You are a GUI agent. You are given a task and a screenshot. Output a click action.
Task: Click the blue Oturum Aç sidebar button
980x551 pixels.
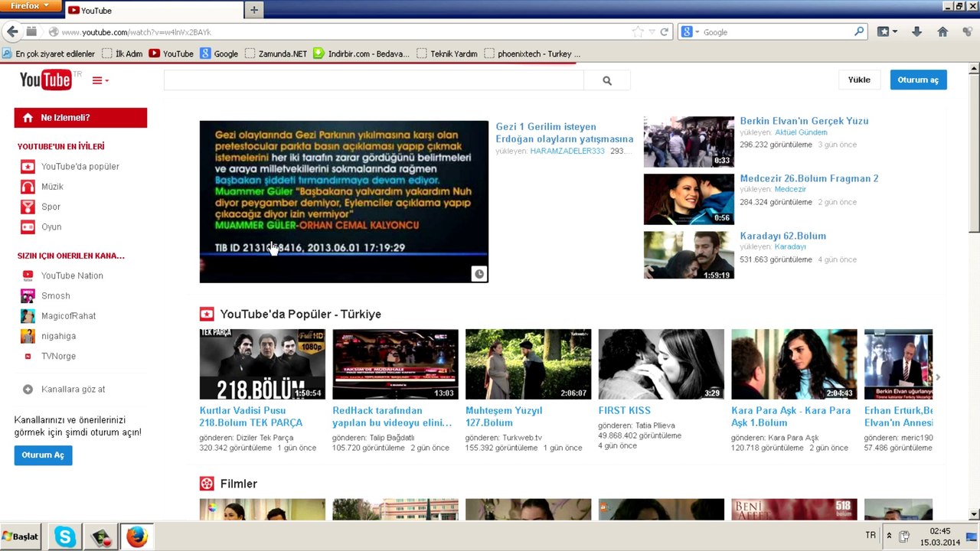[43, 455]
